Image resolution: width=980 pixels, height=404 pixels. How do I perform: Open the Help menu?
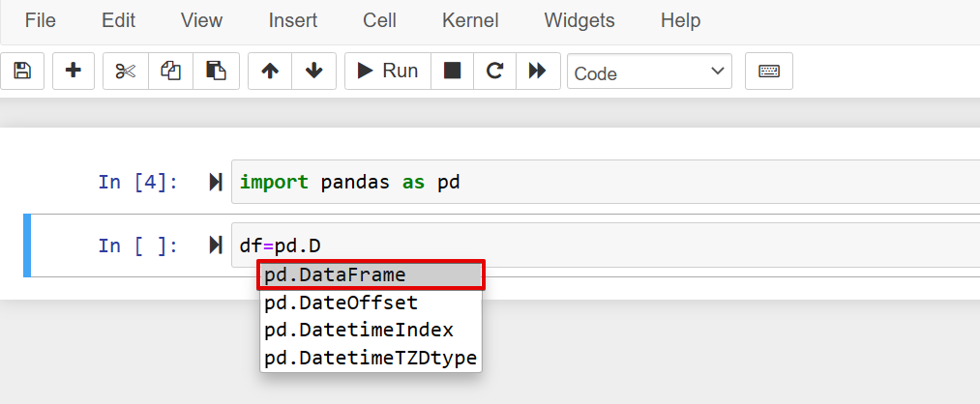[x=681, y=20]
